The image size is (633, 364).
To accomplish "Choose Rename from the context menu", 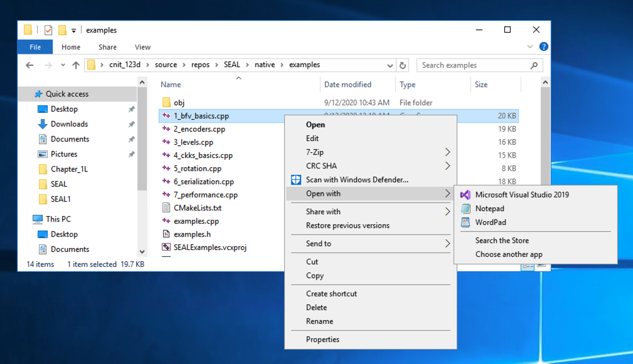I will click(x=319, y=321).
